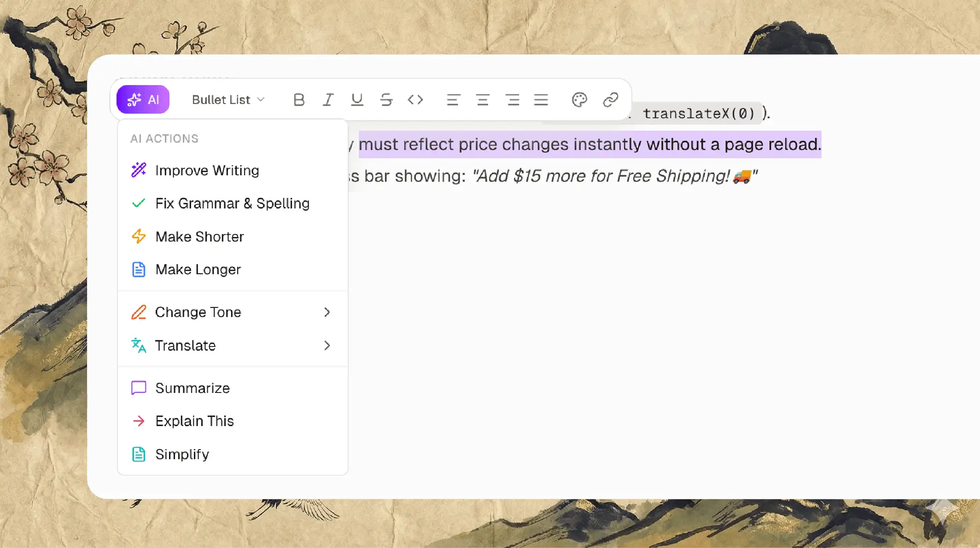Apply strikethrough formatting
Image resolution: width=980 pixels, height=548 pixels.
(386, 99)
